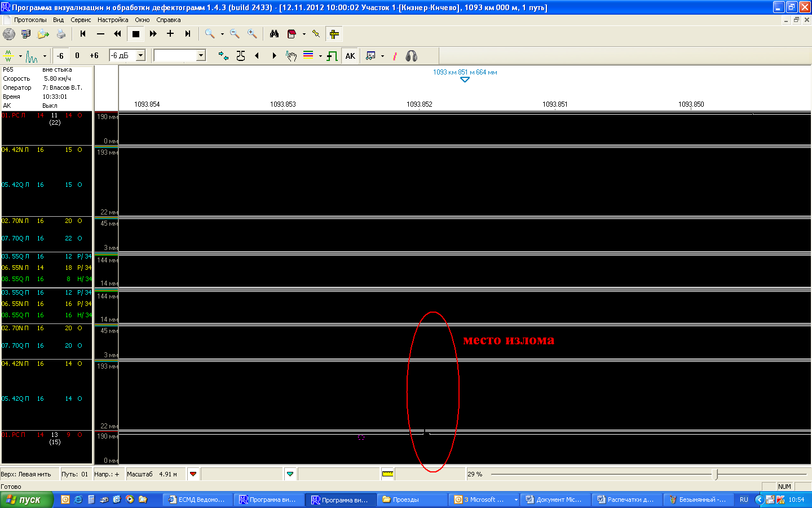Open the Проезды folder from taskbar

click(x=413, y=500)
